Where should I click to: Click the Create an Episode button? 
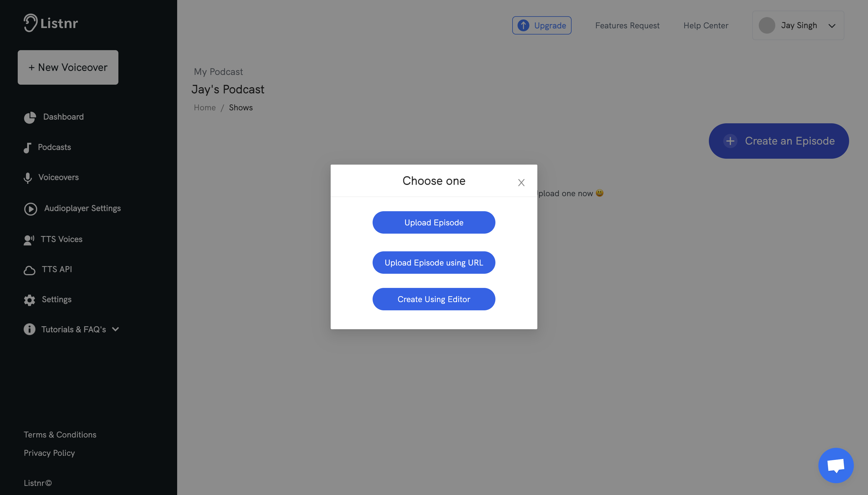779,141
